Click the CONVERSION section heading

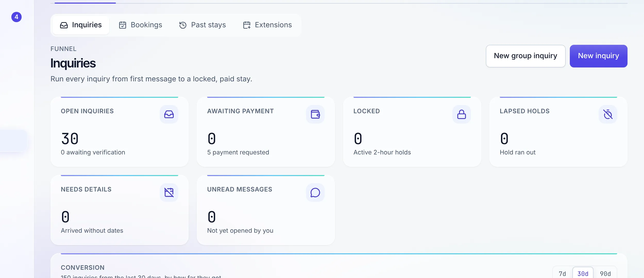(83, 268)
